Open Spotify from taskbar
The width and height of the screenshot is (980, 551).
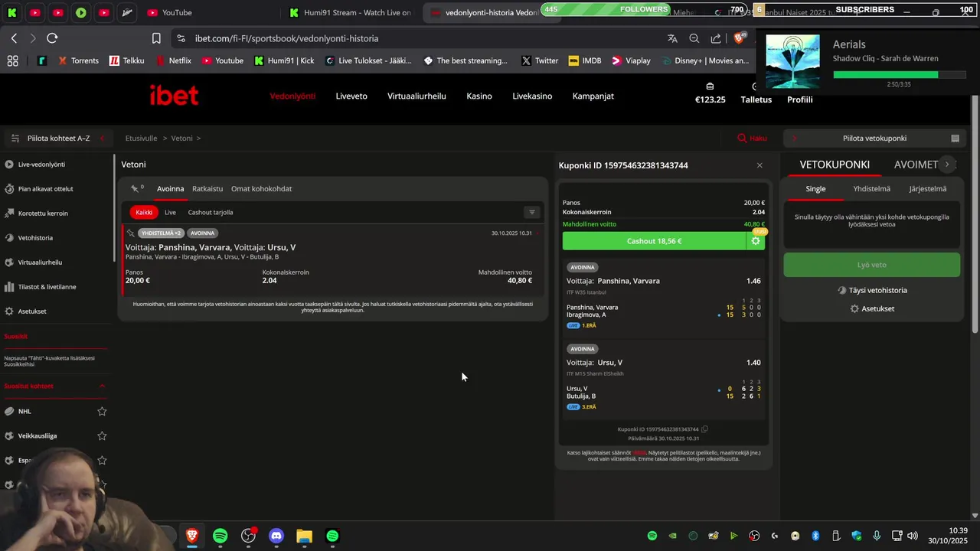coord(220,536)
